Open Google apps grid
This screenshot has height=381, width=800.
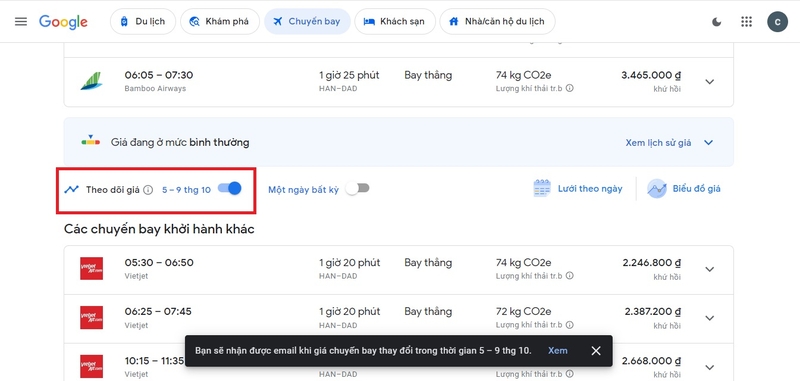click(746, 21)
